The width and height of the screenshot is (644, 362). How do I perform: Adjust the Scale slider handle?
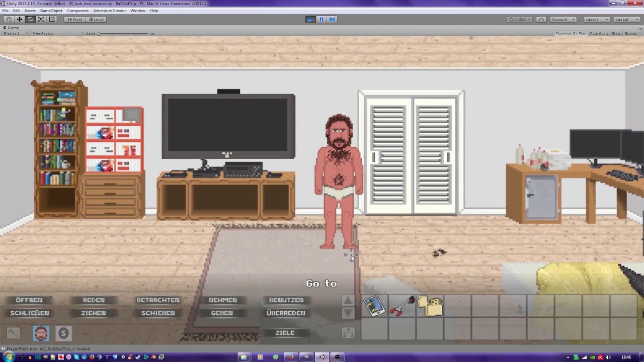point(99,33)
